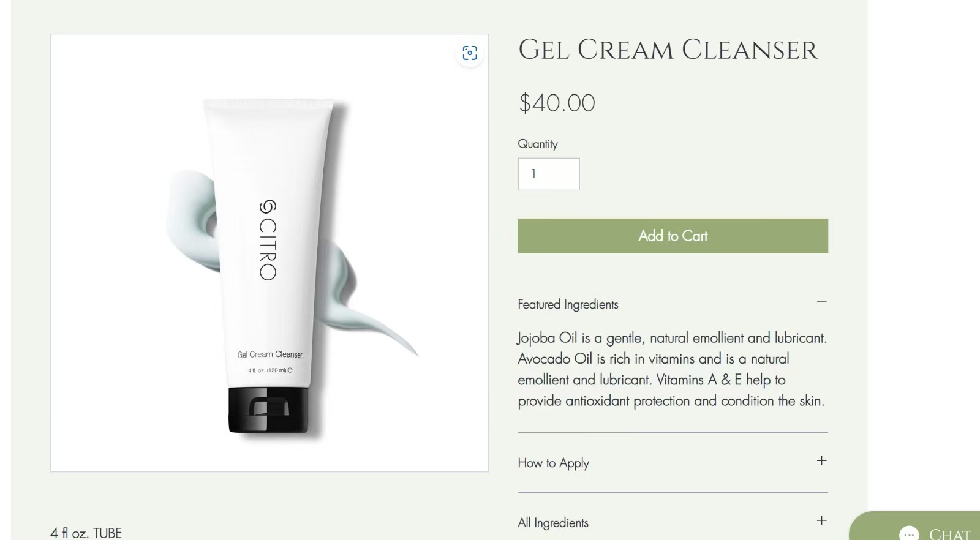The image size is (980, 540).
Task: Toggle the Featured Ingredients section heading
Action: (568, 304)
